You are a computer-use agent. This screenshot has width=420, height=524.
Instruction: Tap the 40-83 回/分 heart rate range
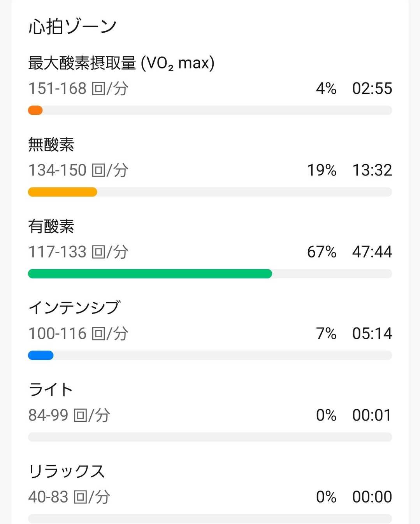point(69,497)
